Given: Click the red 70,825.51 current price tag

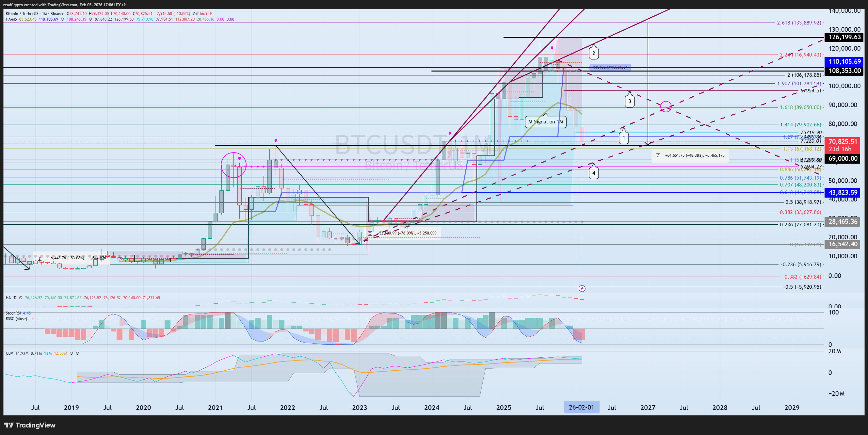Looking at the screenshot, I should 842,145.
